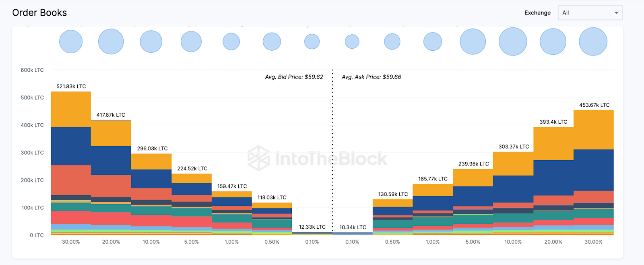Select the bubble above the 417.87k LTC bar
The height and width of the screenshot is (265, 644).
pyautogui.click(x=111, y=41)
